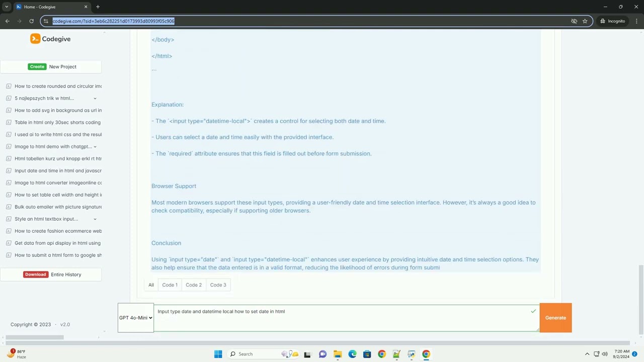644x362 pixels.
Task: Switch to the 'Code 1' tab
Action: coord(170,285)
